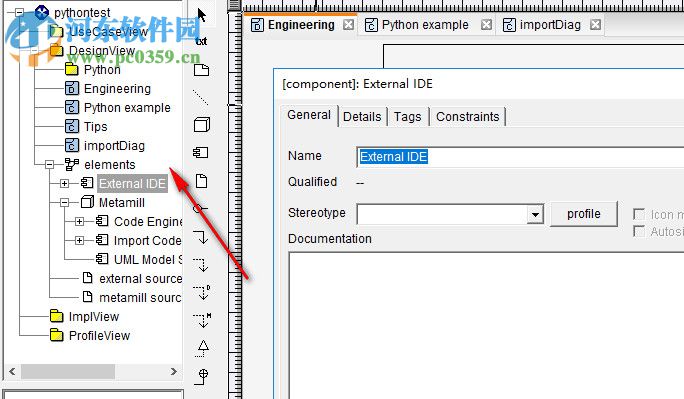Switch to the importDiag diagram tab
The image size is (684, 399).
click(x=550, y=25)
